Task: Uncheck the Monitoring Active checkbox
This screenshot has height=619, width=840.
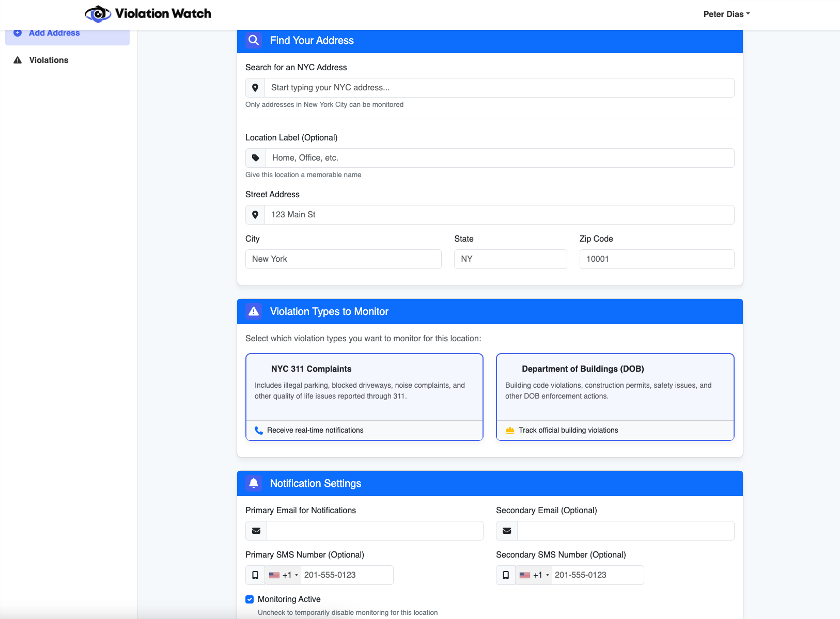Action: click(x=250, y=599)
